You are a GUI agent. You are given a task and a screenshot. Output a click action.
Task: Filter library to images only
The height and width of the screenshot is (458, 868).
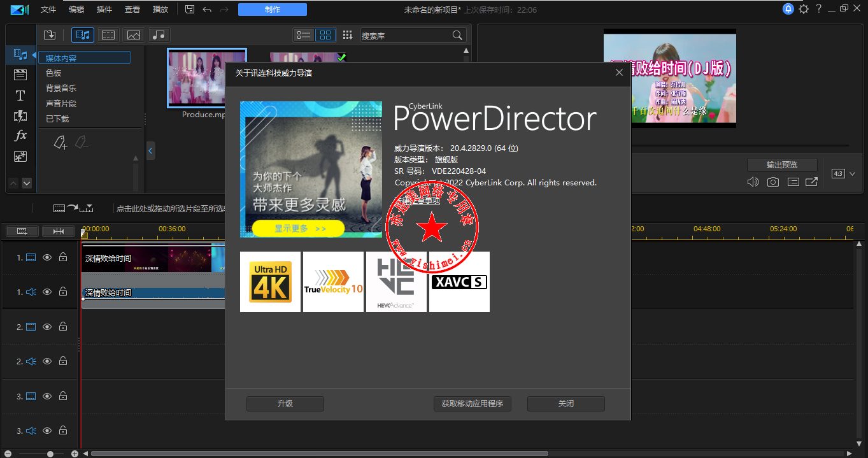[x=134, y=34]
